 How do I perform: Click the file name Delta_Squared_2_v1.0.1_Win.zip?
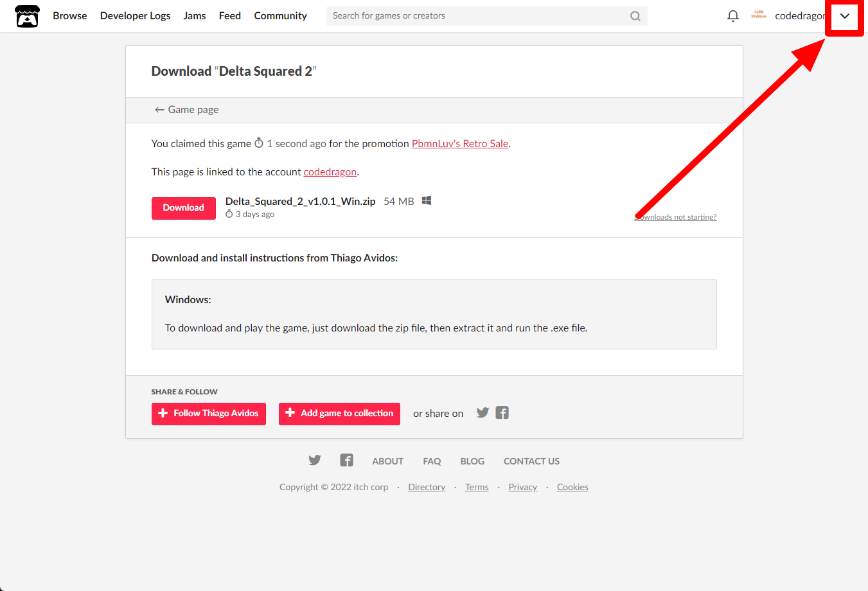pos(301,202)
